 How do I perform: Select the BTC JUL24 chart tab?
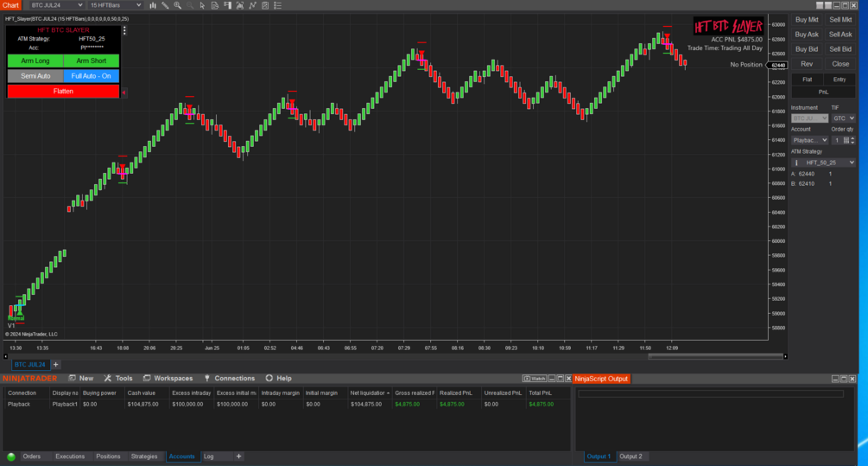tap(30, 365)
